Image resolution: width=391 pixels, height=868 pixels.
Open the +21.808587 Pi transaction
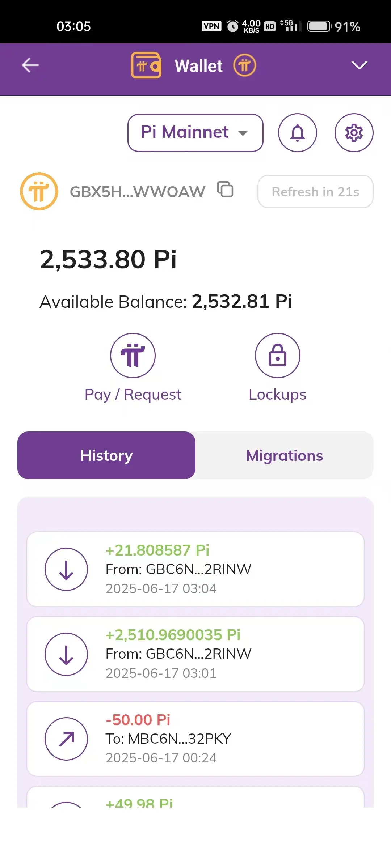click(x=195, y=569)
